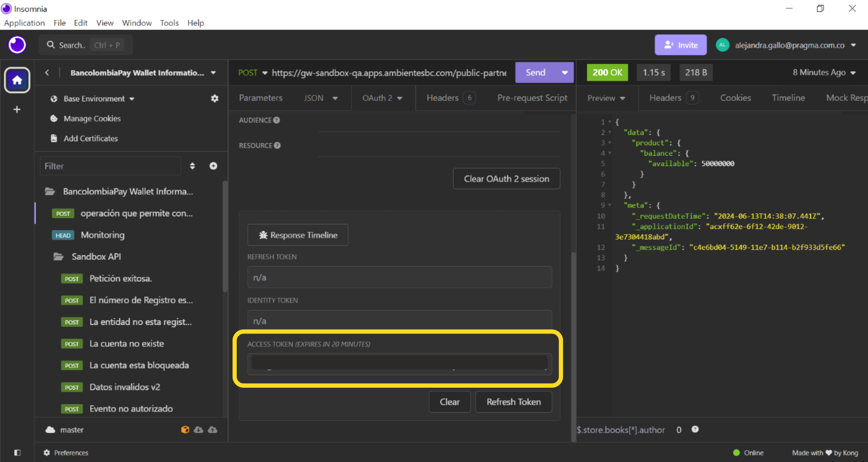Open response Headers tab
Image resolution: width=868 pixels, height=462 pixels.
click(x=674, y=98)
